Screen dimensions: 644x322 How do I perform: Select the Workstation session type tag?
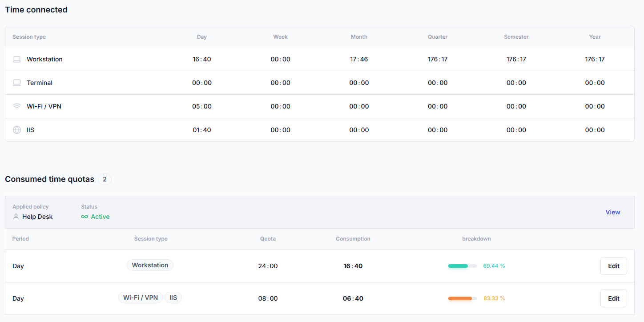pyautogui.click(x=150, y=265)
